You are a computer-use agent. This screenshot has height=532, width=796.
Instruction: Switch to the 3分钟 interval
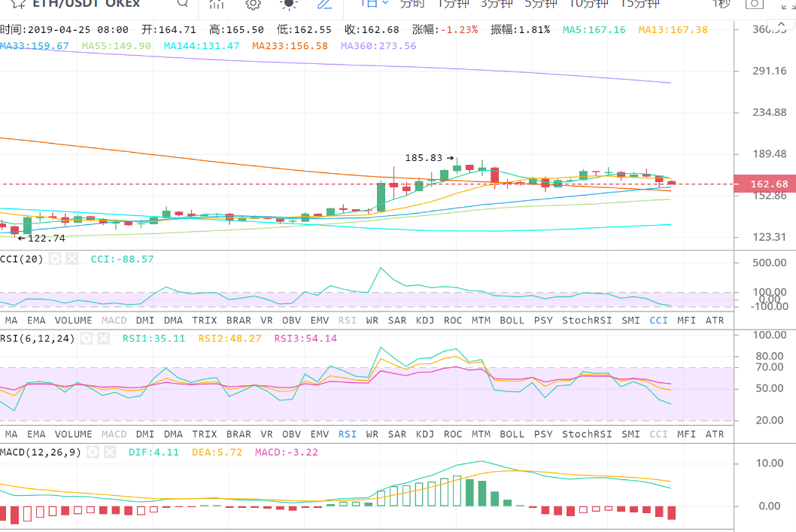coord(497,4)
